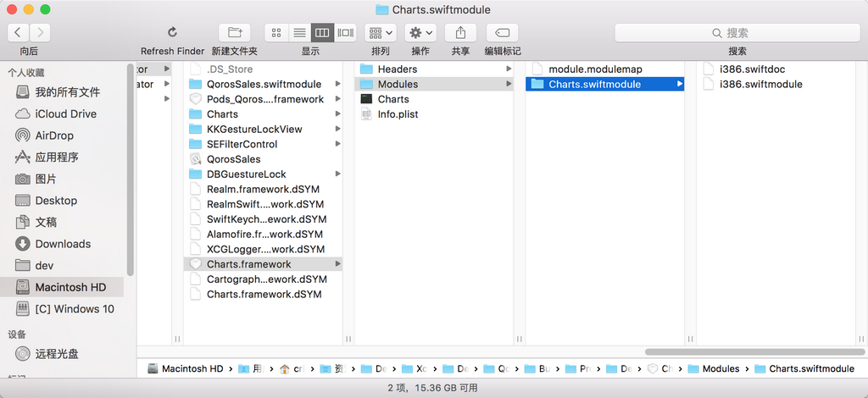Viewport: 868px width, 398px height.
Task: Go back with the left arrow button
Action: [19, 33]
